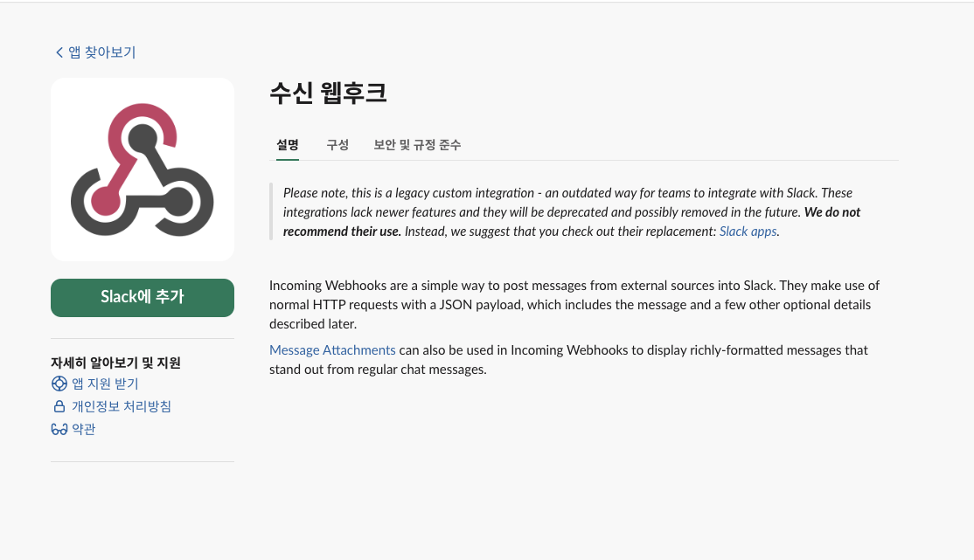This screenshot has height=560, width=974.
Task: Click the '앱 지원 받기' link
Action: pos(105,384)
